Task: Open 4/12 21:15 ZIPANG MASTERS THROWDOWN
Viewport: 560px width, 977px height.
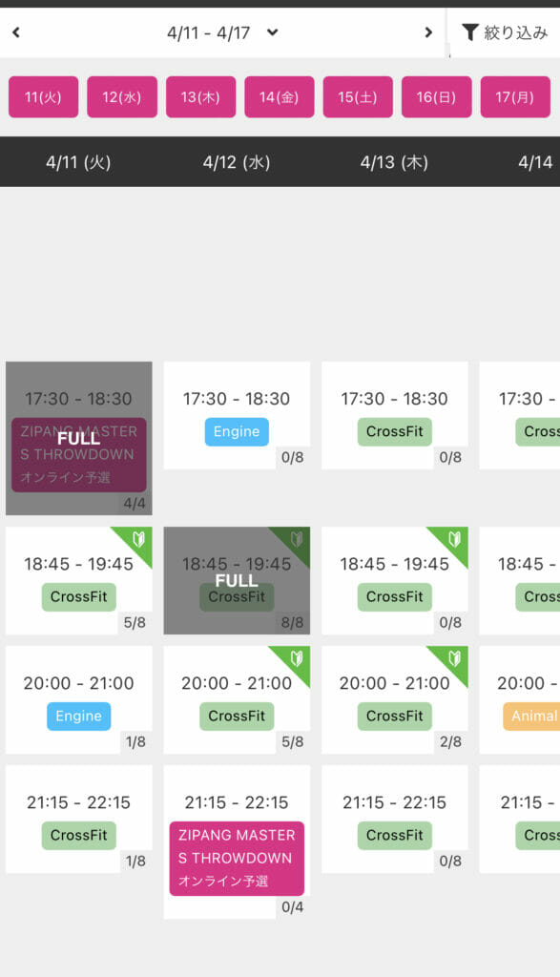Action: [x=237, y=842]
